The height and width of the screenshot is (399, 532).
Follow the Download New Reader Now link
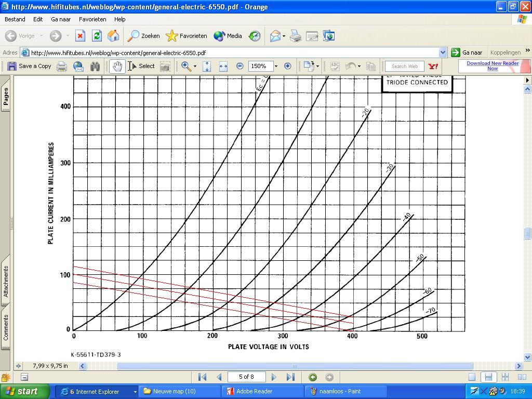coord(493,66)
